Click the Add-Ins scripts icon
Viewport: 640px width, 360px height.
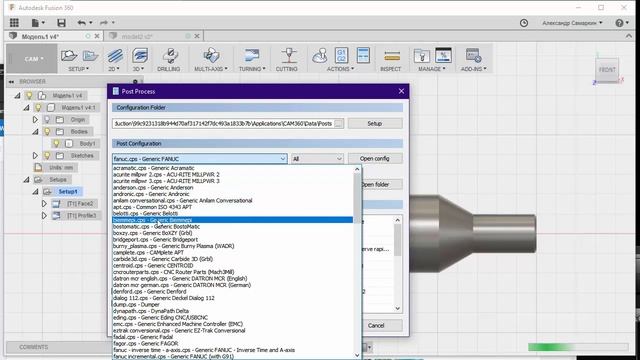tap(473, 56)
